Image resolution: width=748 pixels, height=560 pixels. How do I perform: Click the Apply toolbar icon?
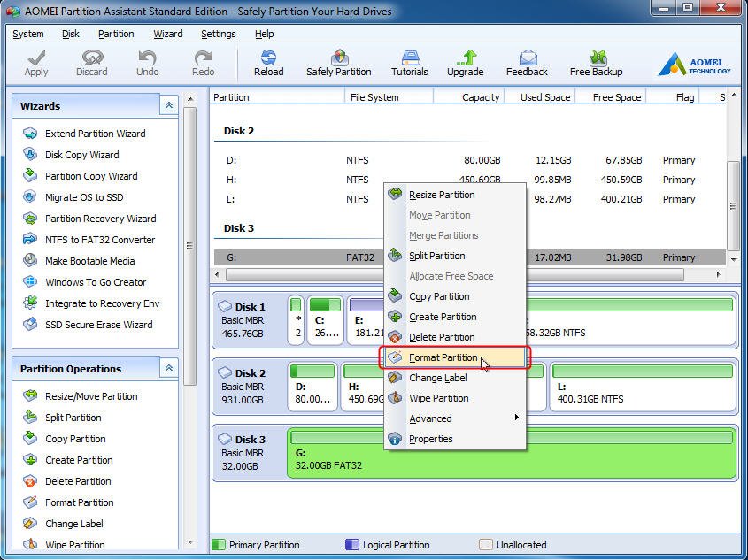pyautogui.click(x=35, y=59)
